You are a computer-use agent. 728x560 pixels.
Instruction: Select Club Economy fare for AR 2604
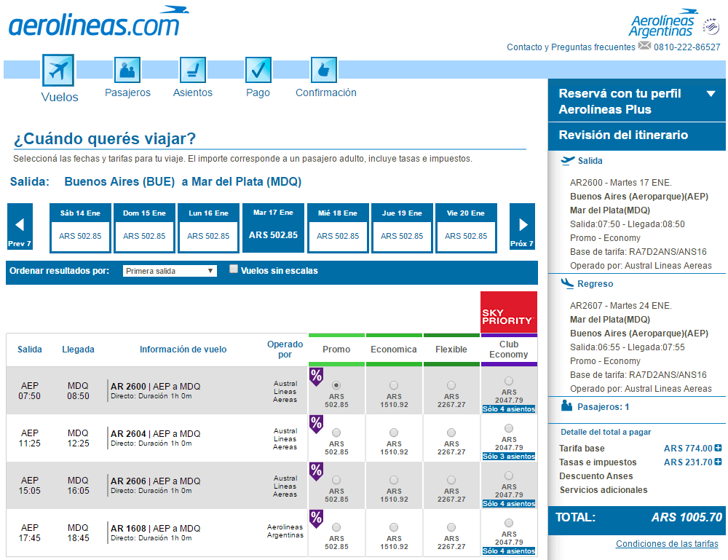click(509, 428)
